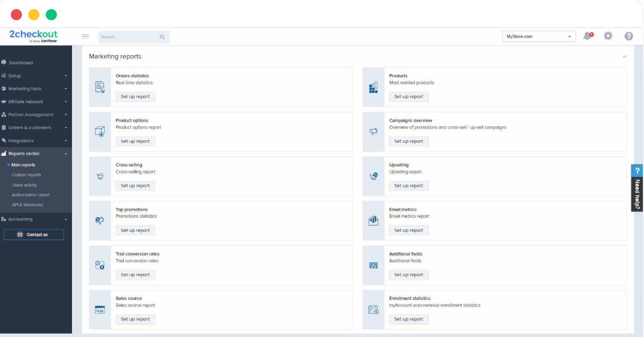Click the Upselling cart icon
The width and height of the screenshot is (644, 337).
[373, 176]
